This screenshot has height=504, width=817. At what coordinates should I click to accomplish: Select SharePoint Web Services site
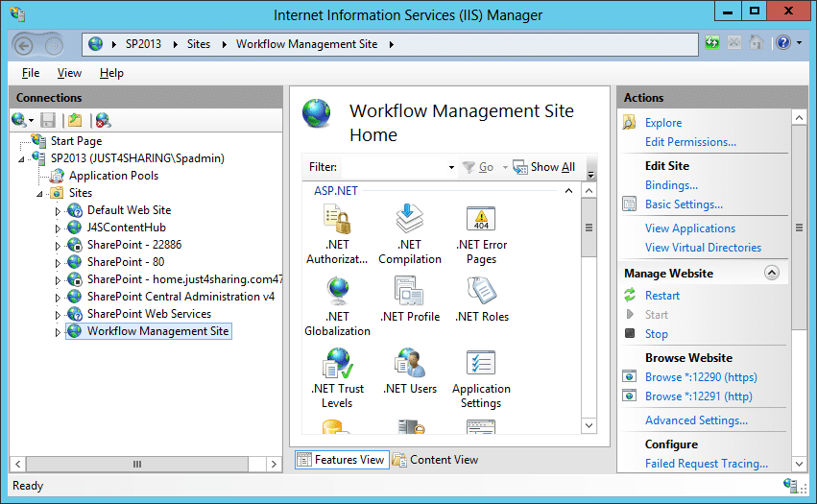coord(149,314)
